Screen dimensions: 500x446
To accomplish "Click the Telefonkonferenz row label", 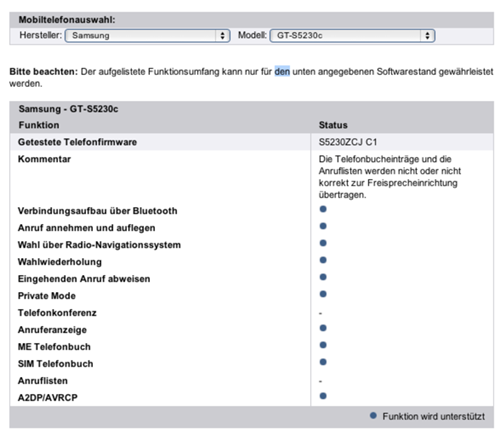I will pos(57,313).
